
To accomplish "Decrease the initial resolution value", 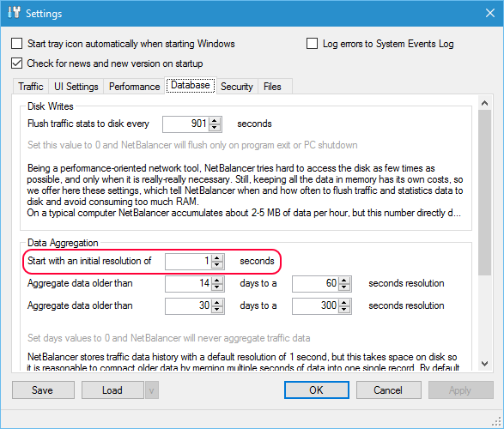I will coord(217,265).
